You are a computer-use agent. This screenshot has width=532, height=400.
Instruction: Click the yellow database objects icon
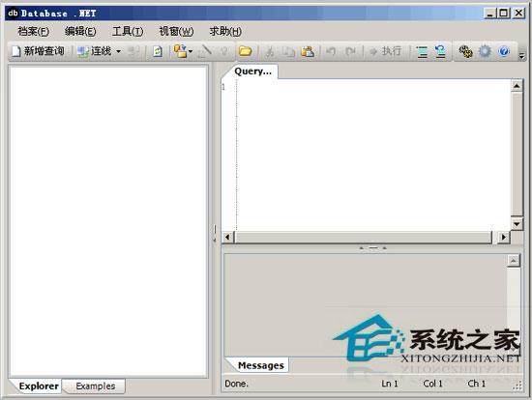[180, 51]
